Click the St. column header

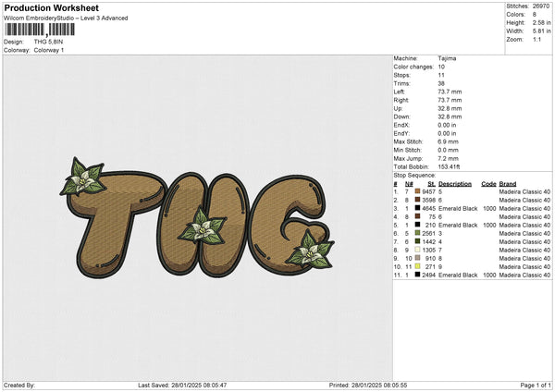[x=431, y=184]
